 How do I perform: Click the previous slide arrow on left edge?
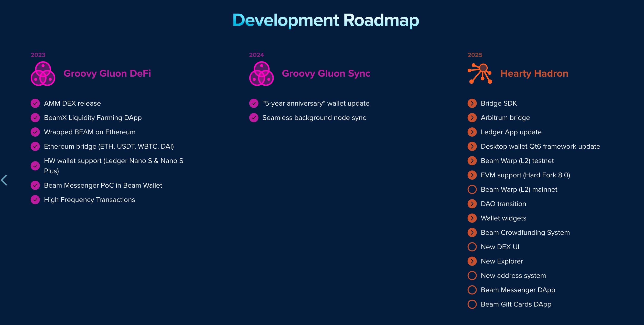coord(4,180)
